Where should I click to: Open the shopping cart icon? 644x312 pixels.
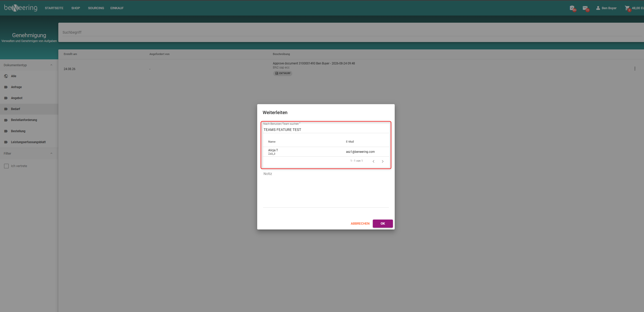[x=627, y=8]
